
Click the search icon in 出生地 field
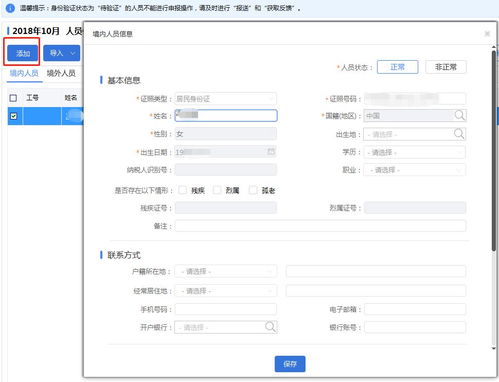point(459,134)
